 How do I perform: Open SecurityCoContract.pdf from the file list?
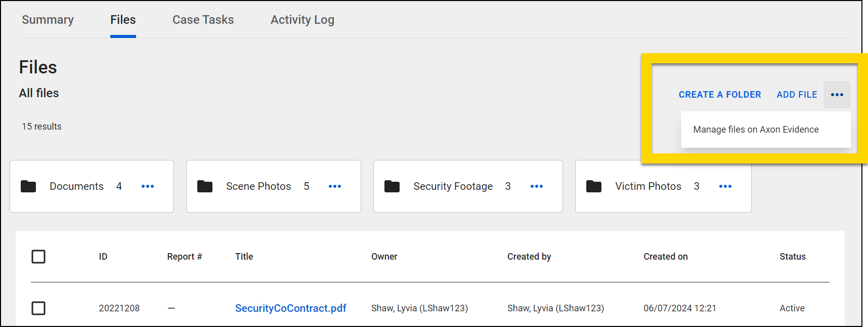(290, 308)
